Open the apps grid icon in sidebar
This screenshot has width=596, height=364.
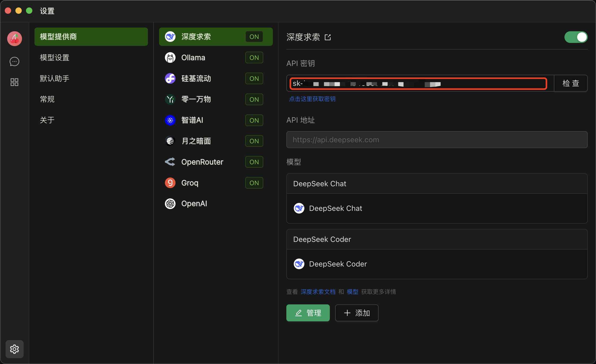14,82
